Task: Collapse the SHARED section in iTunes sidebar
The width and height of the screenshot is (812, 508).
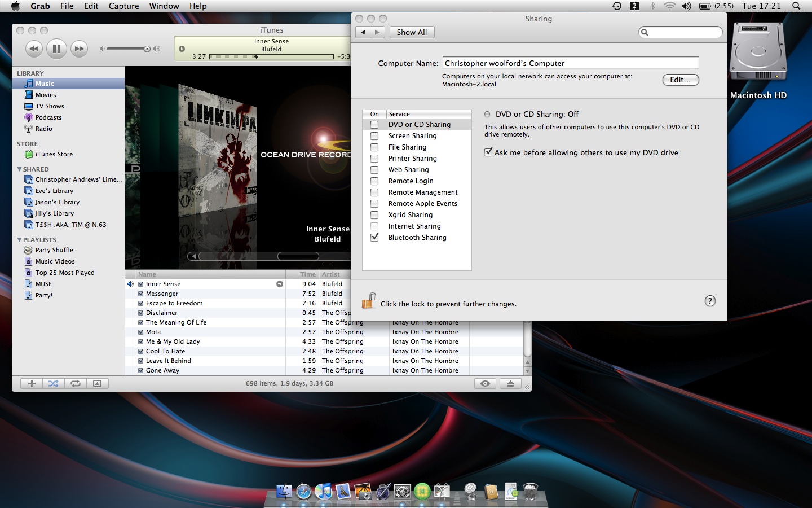Action: pos(19,169)
